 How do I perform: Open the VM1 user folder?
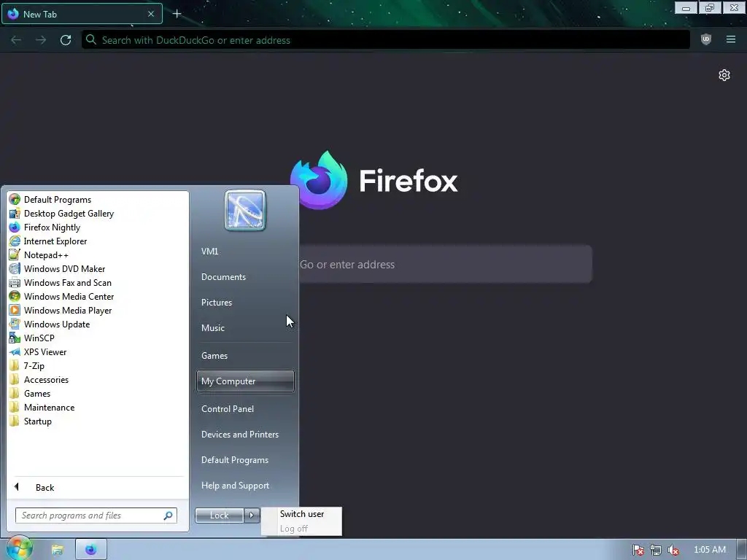209,251
